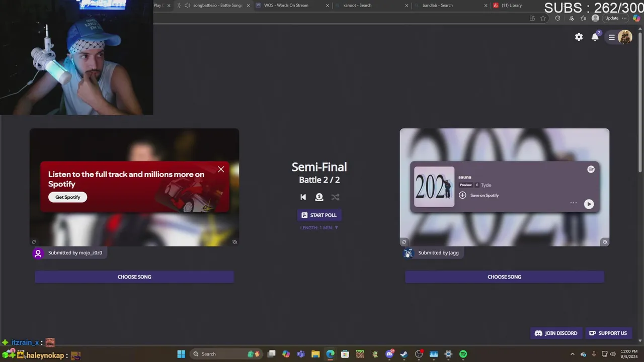Open Copilot app from taskbar
644x362 pixels.
[286, 354]
